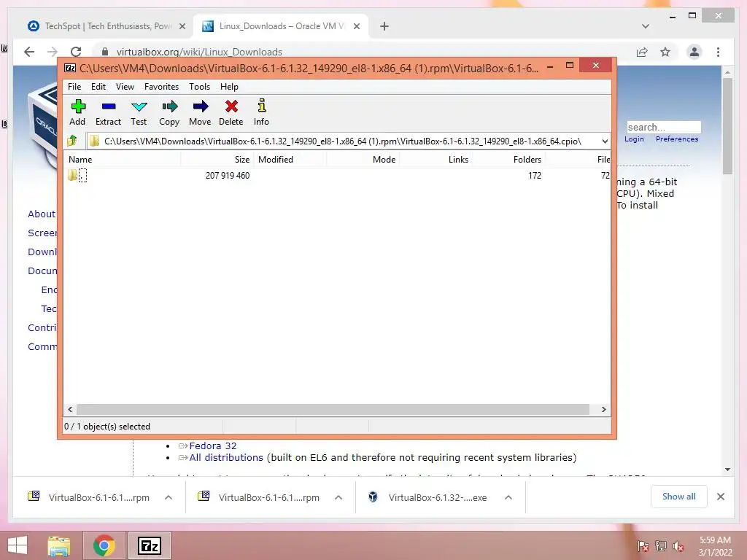Viewport: 747px width, 560px height.
Task: Open a new Chrome tab
Action: point(384,27)
